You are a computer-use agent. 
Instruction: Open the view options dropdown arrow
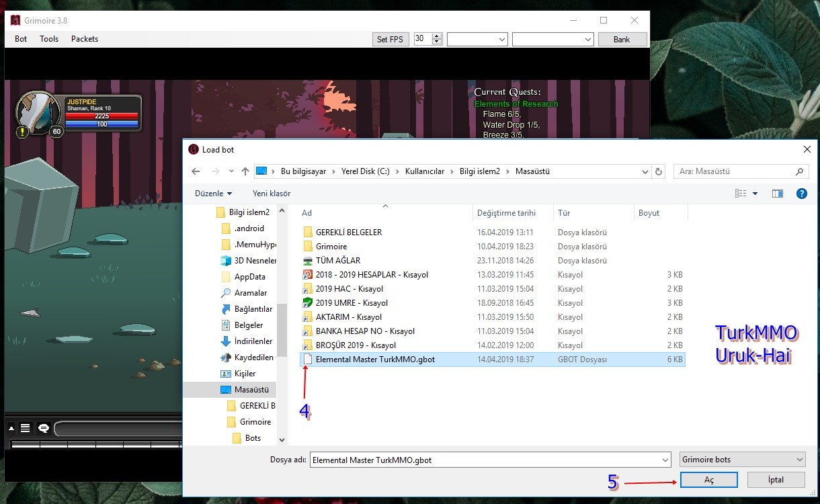click(x=755, y=194)
